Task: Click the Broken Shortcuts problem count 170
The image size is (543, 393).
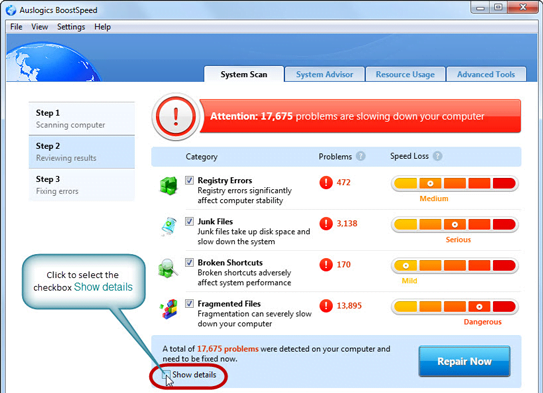Action: (344, 265)
